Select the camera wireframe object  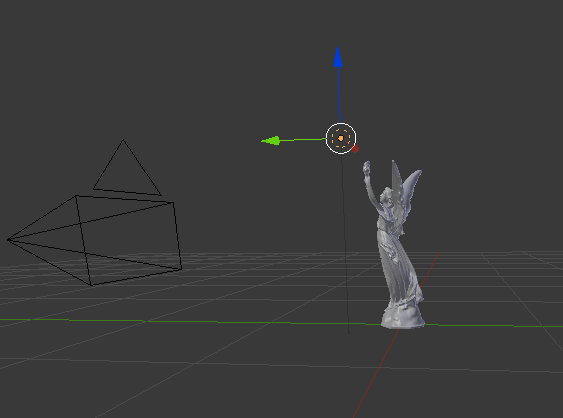tap(95, 240)
